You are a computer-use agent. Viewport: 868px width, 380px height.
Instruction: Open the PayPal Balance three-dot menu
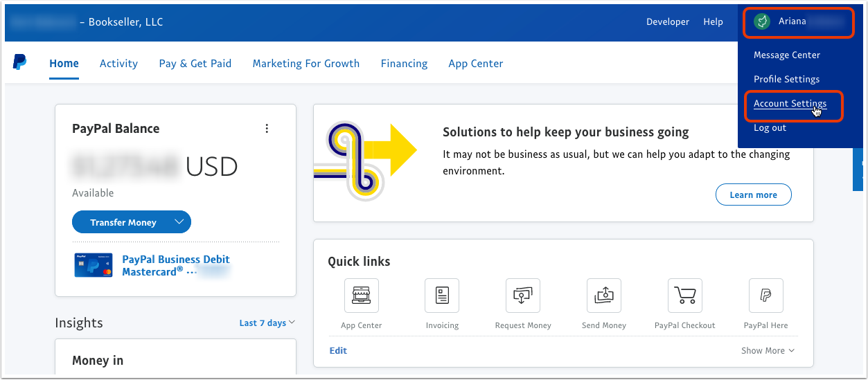(267, 129)
